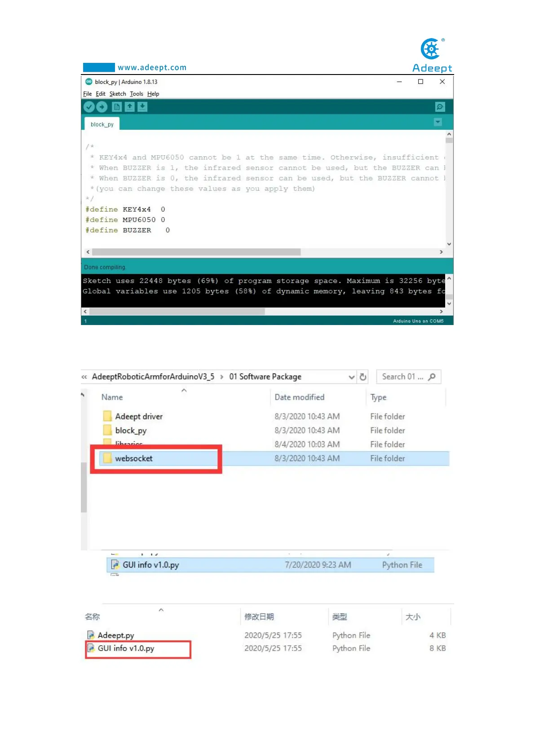
Task: Sort by the 类型 column header
Action: (x=340, y=617)
